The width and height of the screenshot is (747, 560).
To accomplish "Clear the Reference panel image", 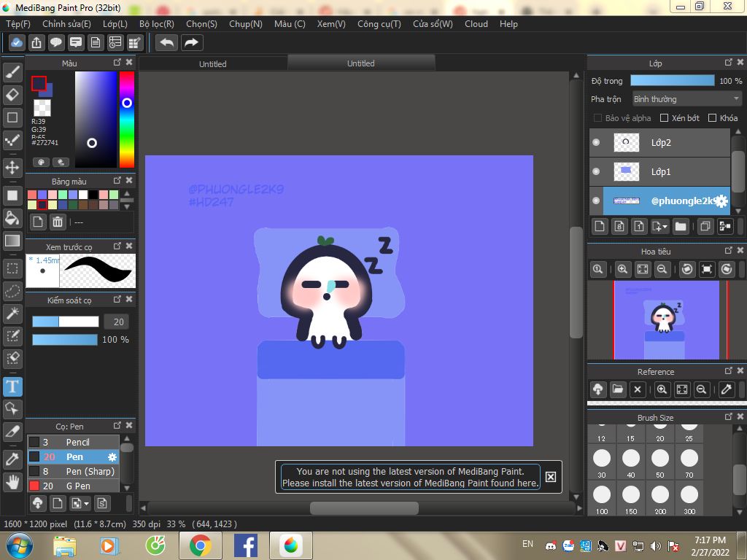I will click(x=638, y=389).
